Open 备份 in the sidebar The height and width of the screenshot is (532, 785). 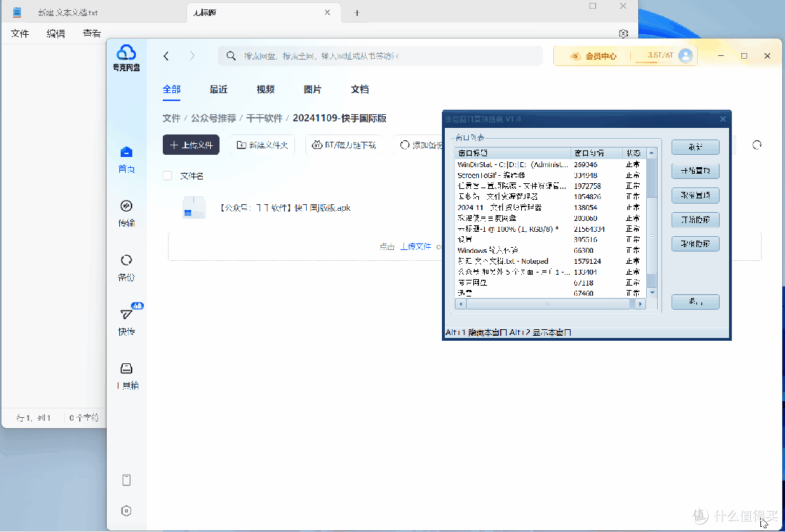tap(126, 268)
